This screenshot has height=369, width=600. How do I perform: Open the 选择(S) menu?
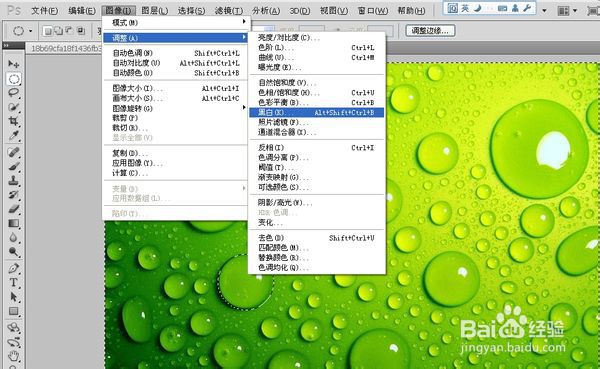[x=191, y=11]
